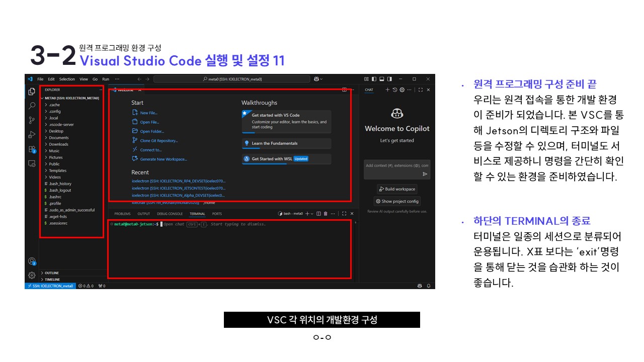Go forward with the navigation arrow
The width and height of the screenshot is (644, 362).
[x=147, y=79]
